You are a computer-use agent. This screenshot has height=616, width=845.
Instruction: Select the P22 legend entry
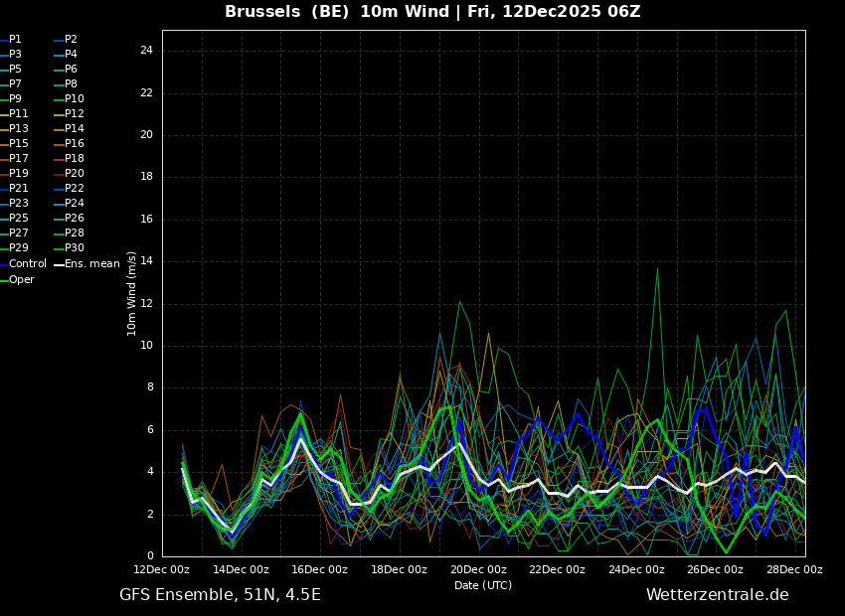[75, 189]
